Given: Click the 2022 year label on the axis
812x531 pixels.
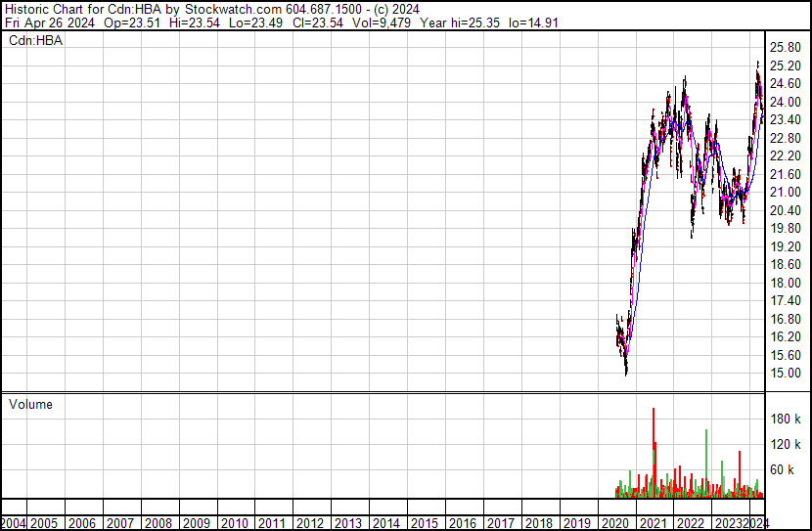Looking at the screenshot, I should coord(691,523).
